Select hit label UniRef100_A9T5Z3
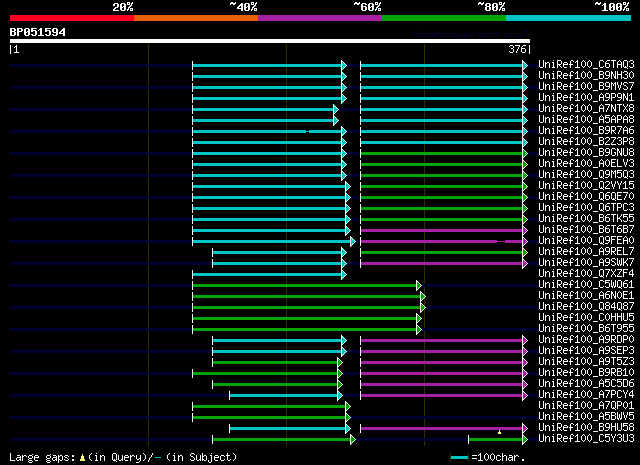 (x=586, y=362)
